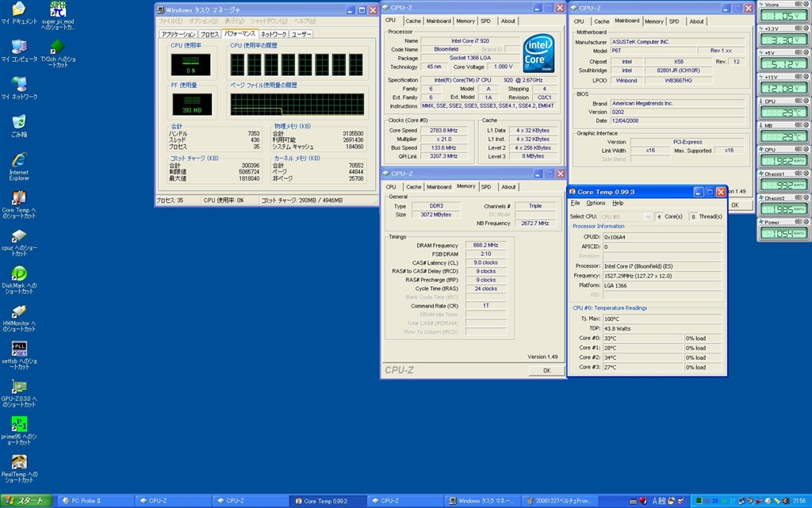Select the GPU-Z 0.3.0 shortcut icon
Screen dimensions: 812x508
[x=19, y=393]
